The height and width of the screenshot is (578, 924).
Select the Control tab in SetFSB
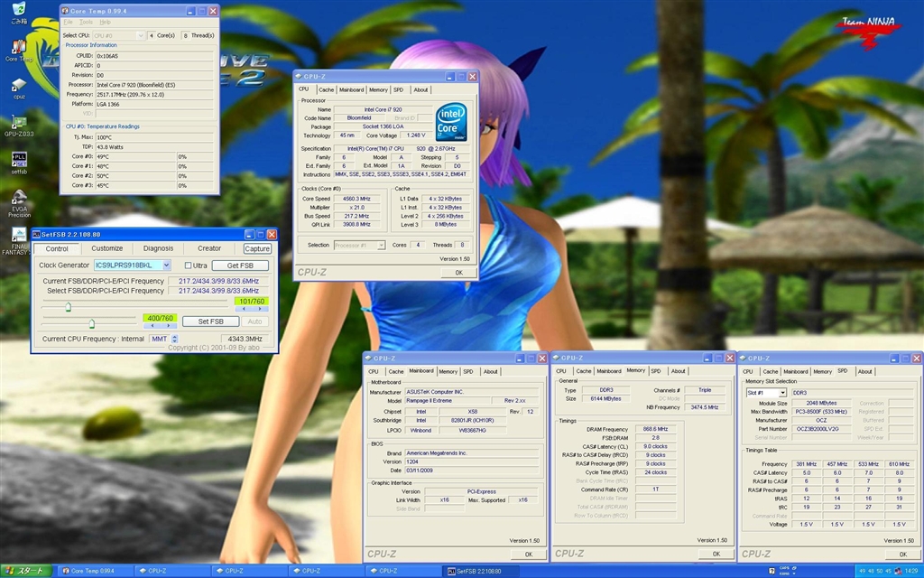click(x=57, y=248)
